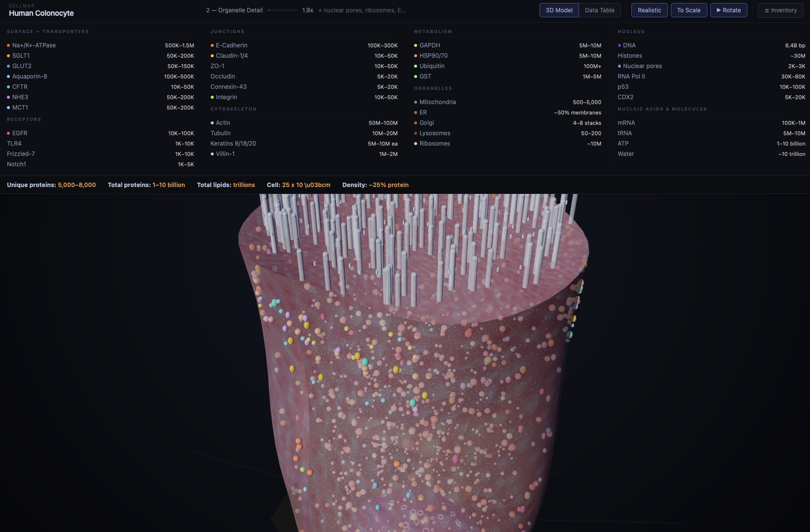Click the play icon on the Rotate button
The height and width of the screenshot is (532, 810).
point(719,10)
